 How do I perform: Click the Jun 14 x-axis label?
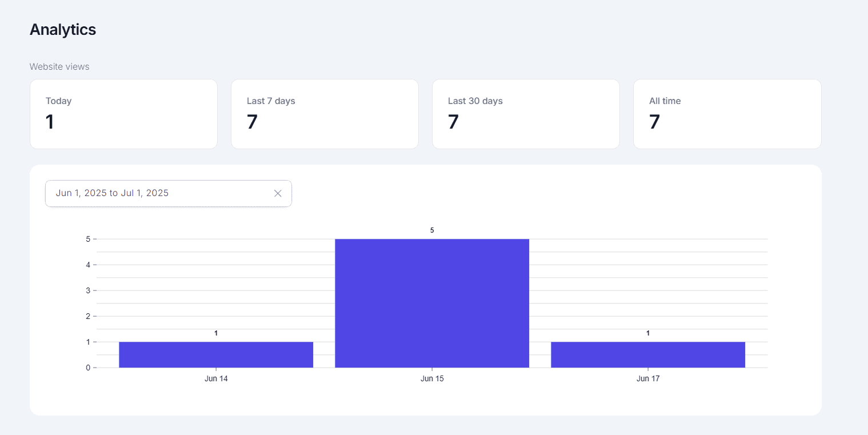coord(216,378)
